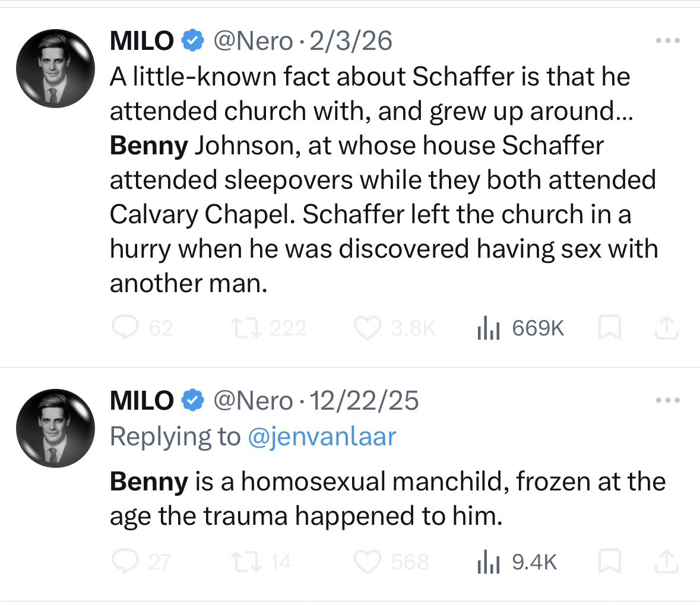View analytics showing 669K views
The width and height of the screenshot is (700, 605).
489,328
